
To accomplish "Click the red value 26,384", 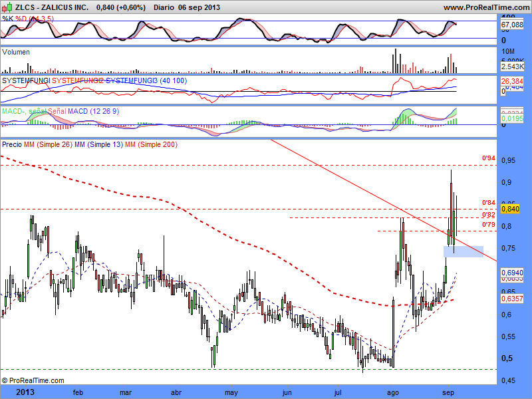I will coord(512,81).
